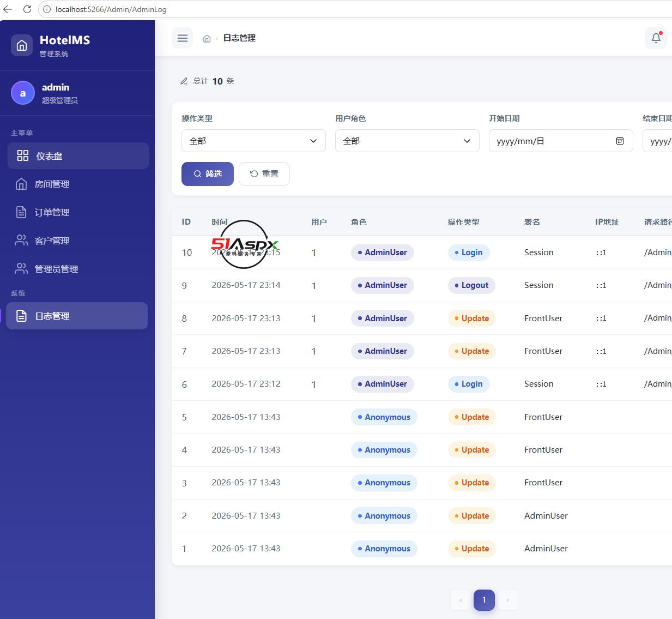Screen dimensions: 672x619
Task: Click the breadcrumb home icon
Action: [x=207, y=39]
